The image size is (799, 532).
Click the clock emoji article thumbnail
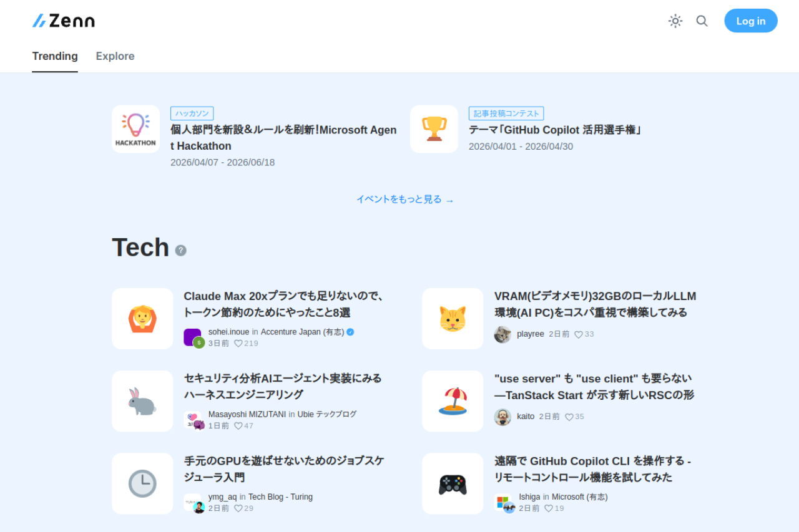click(x=142, y=484)
